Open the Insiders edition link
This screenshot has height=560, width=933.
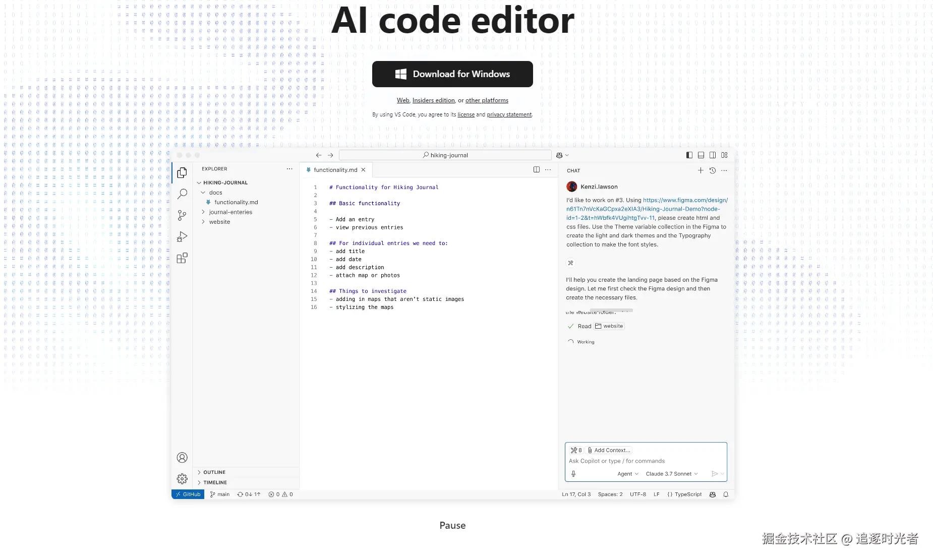[x=434, y=100]
